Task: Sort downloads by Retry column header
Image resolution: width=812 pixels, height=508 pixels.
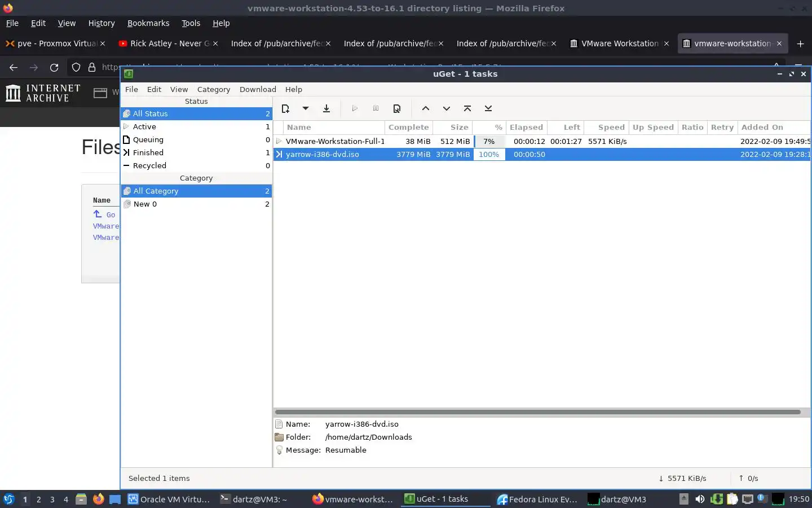Action: click(722, 127)
